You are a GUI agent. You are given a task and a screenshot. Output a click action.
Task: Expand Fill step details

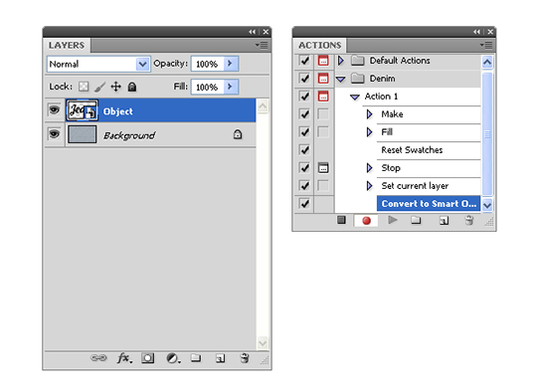pos(369,132)
